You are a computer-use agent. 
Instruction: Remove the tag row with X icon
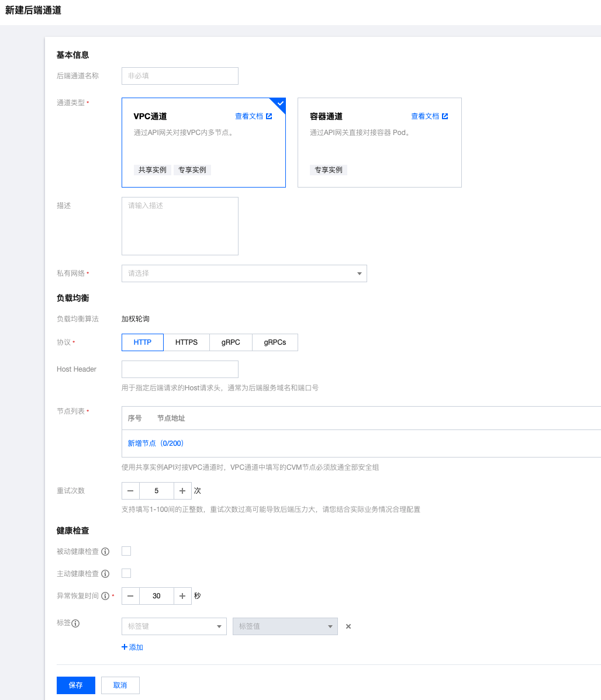coord(348,626)
